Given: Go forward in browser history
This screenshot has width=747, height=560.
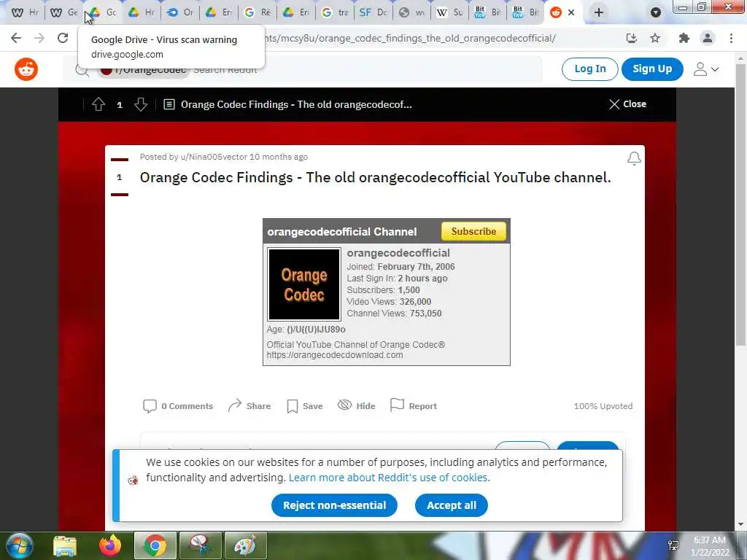Looking at the screenshot, I should click(x=39, y=38).
